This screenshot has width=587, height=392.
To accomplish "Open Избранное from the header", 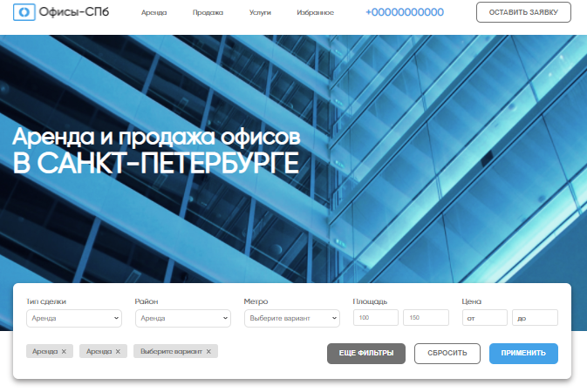I will coord(317,13).
